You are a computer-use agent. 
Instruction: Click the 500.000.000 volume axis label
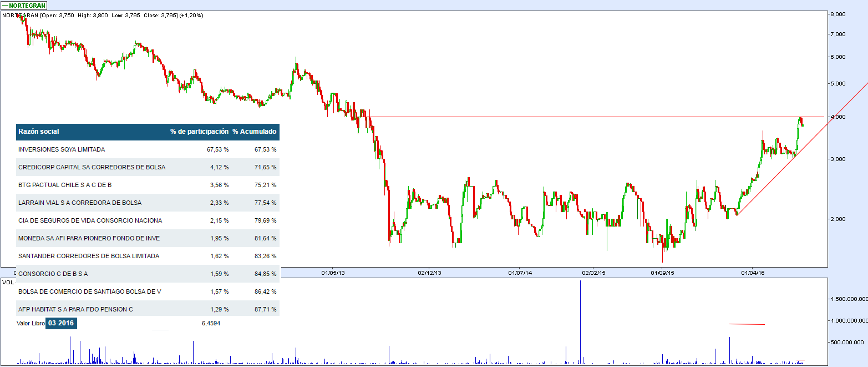[x=849, y=343]
